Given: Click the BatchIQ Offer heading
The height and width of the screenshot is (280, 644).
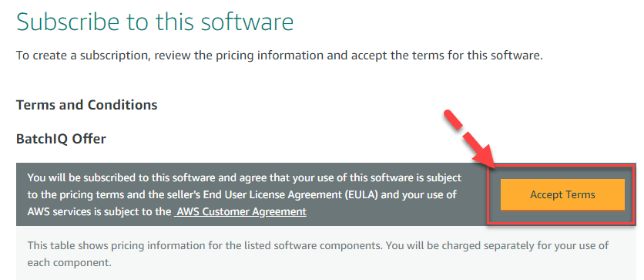Looking at the screenshot, I should (x=61, y=139).
